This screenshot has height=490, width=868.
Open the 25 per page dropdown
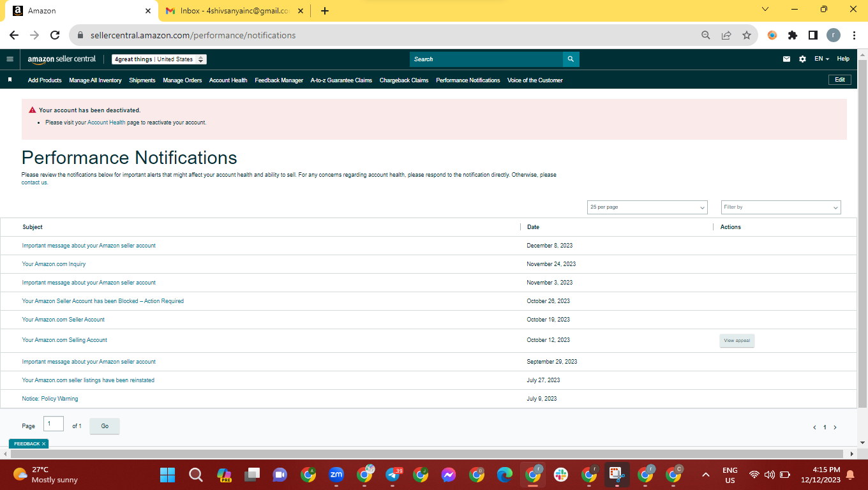click(x=647, y=207)
